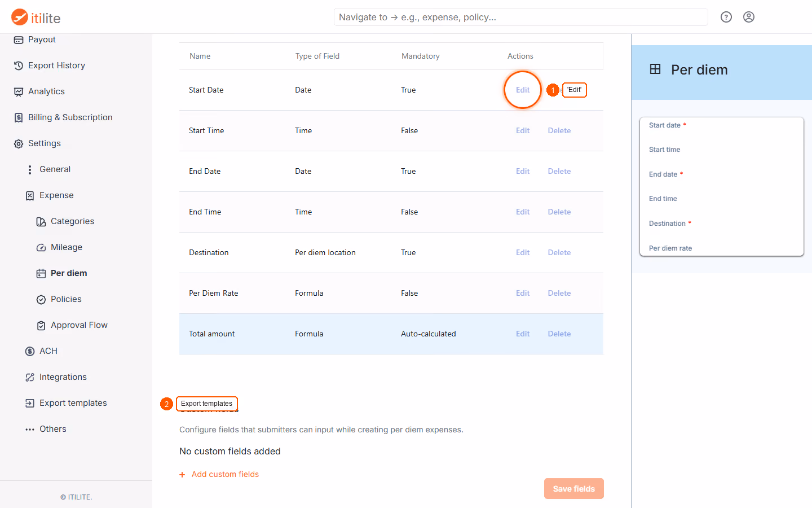Image resolution: width=812 pixels, height=508 pixels.
Task: Click the Export templates arrow icon in sidebar
Action: click(x=30, y=403)
